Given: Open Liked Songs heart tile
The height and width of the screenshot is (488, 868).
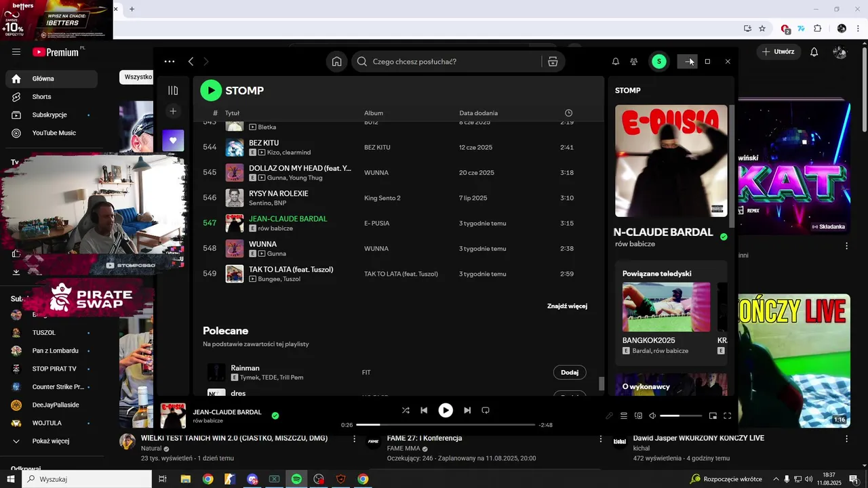Looking at the screenshot, I should pos(173,140).
